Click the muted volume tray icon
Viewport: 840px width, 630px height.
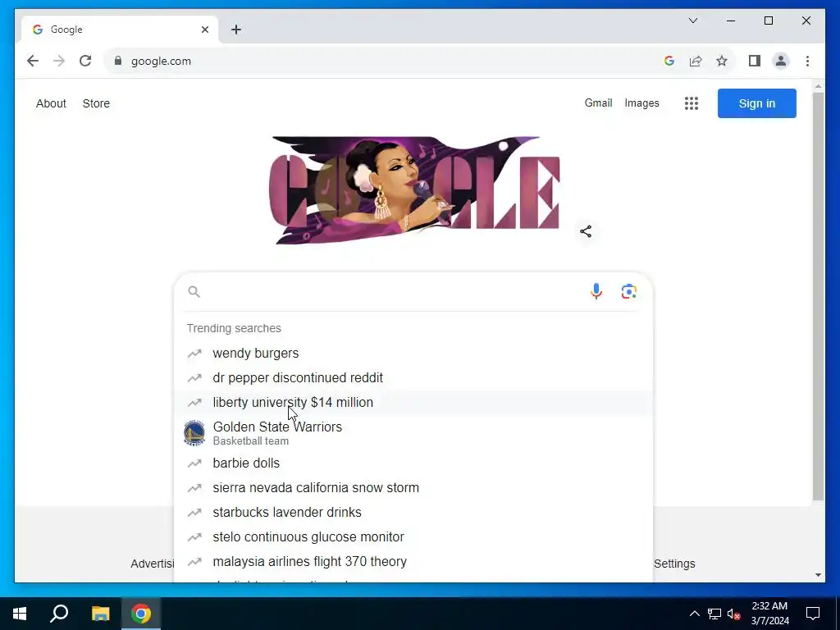734,614
